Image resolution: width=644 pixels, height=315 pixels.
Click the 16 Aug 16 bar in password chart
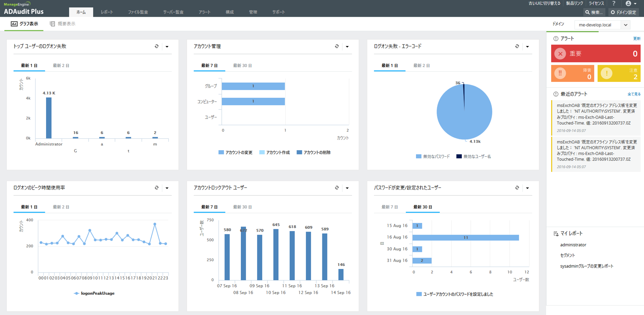point(465,238)
